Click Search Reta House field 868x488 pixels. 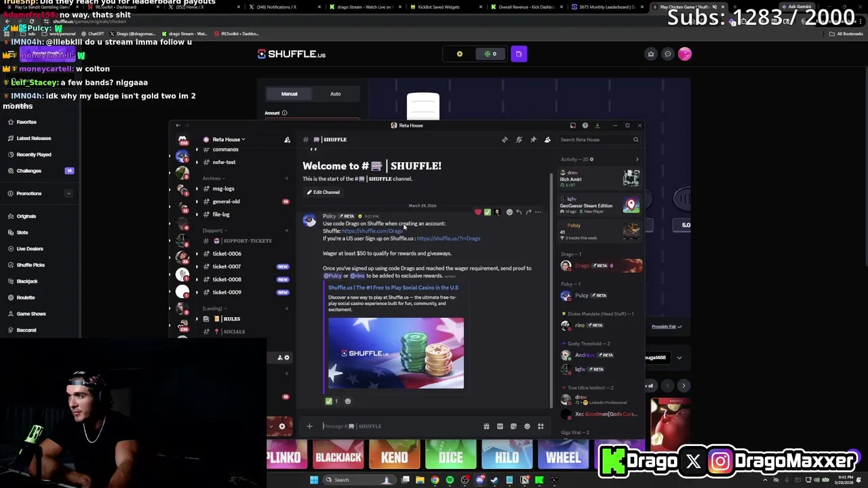598,140
